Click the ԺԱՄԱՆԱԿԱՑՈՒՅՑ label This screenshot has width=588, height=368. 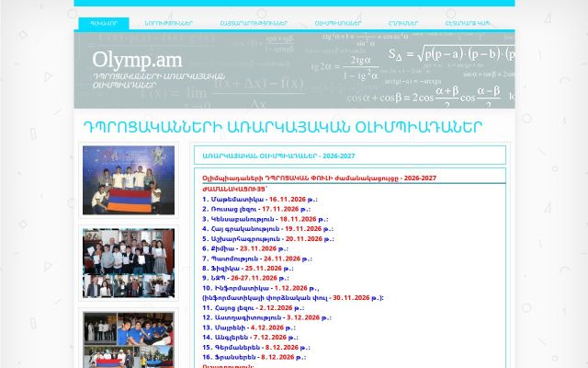point(234,189)
